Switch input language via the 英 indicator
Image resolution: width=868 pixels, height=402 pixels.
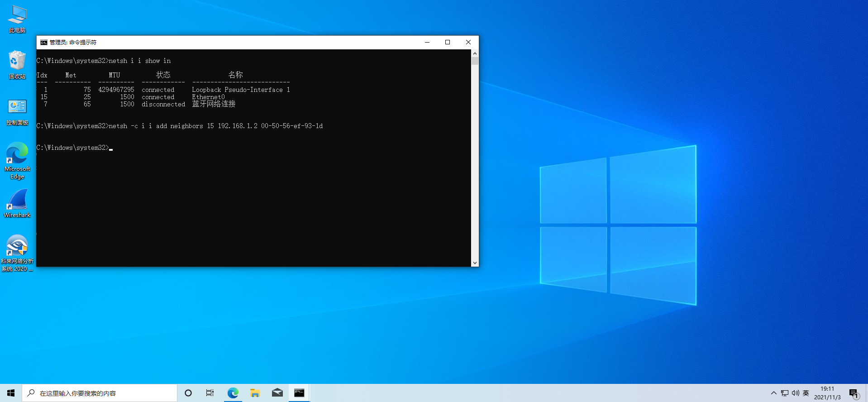click(806, 393)
